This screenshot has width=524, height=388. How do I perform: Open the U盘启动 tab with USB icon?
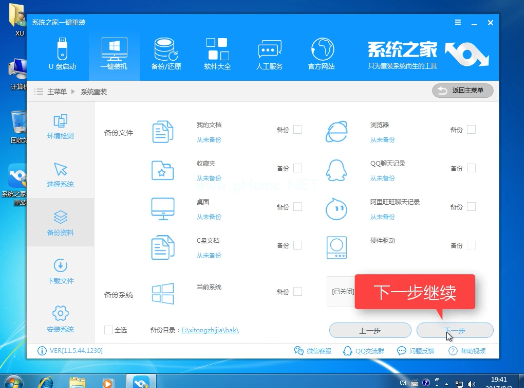click(62, 53)
